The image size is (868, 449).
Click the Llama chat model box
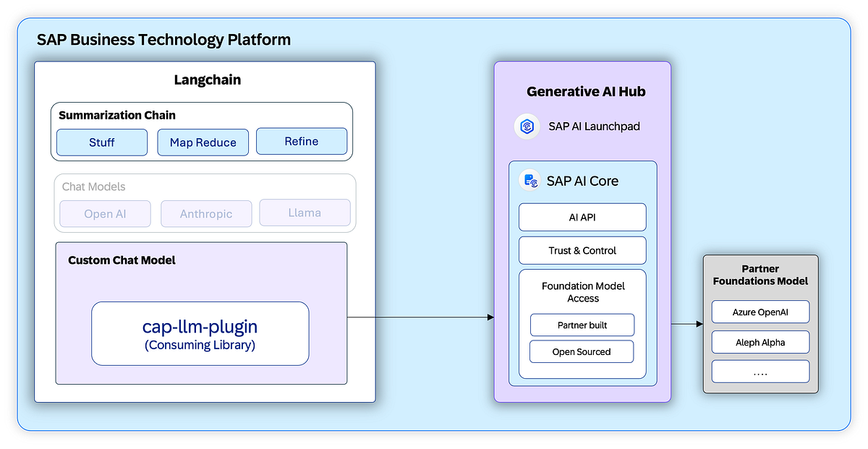pos(305,213)
